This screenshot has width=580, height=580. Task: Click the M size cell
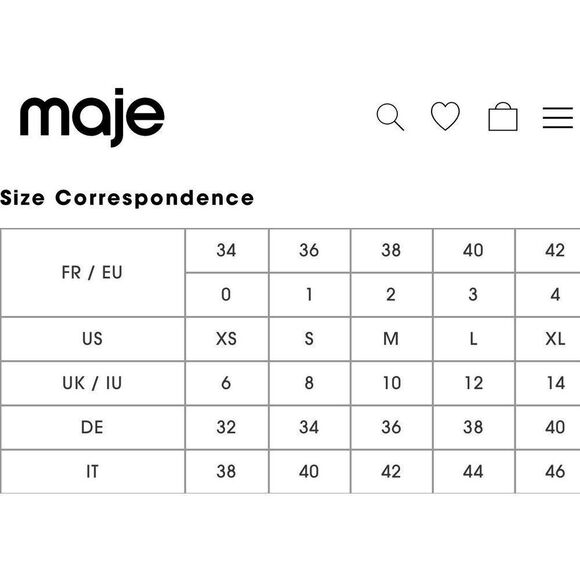pos(391,338)
